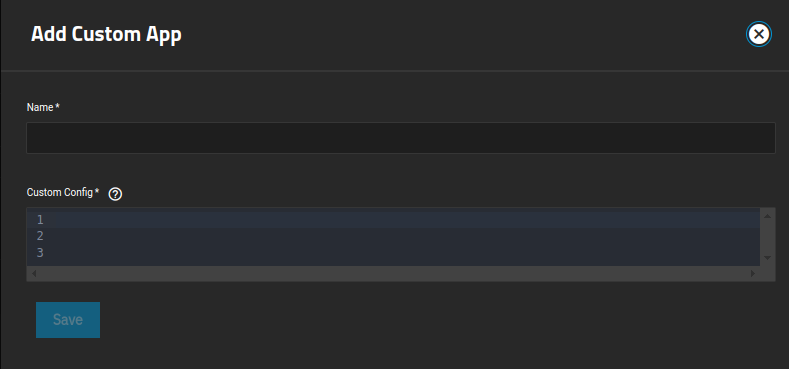Select line number 3 in the editor gutter
This screenshot has height=370, width=789.
pyautogui.click(x=40, y=253)
